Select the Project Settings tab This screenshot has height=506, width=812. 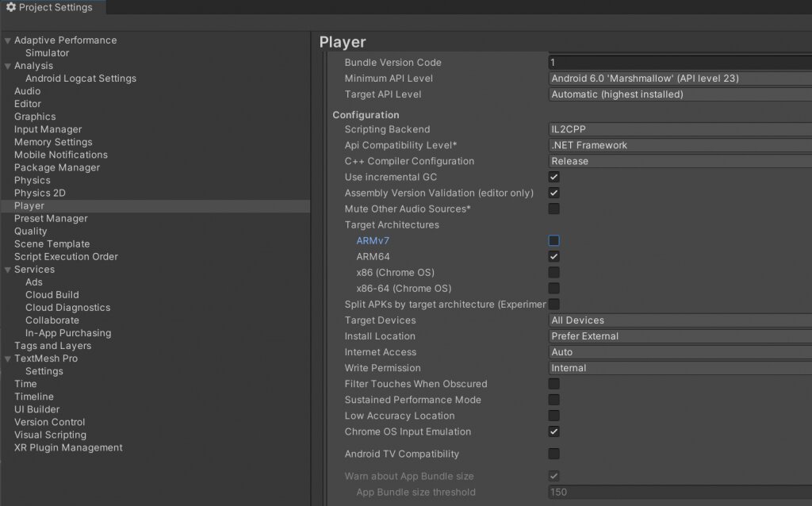tap(53, 7)
